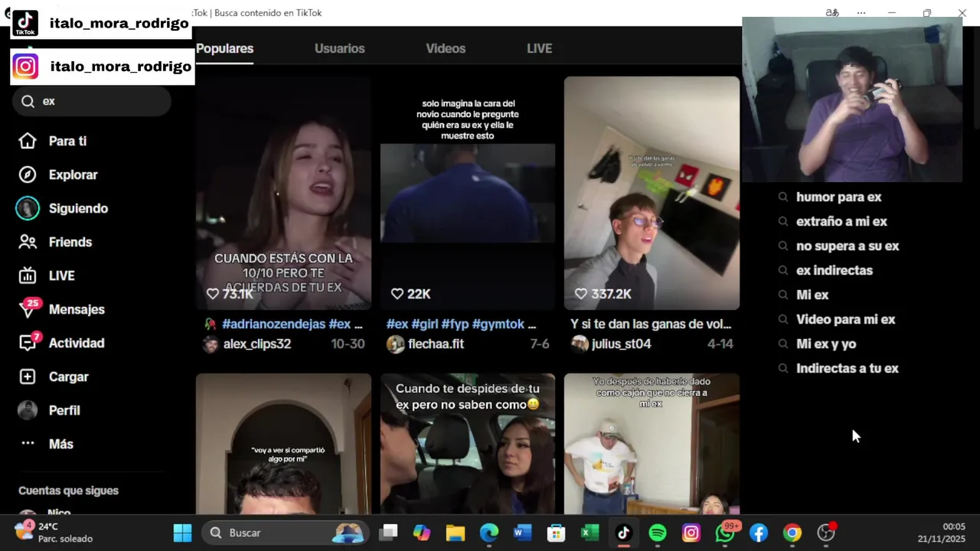Open Word from the taskbar

(523, 533)
